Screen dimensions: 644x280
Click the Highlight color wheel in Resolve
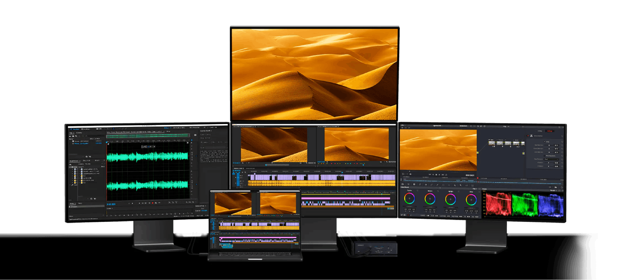point(450,199)
